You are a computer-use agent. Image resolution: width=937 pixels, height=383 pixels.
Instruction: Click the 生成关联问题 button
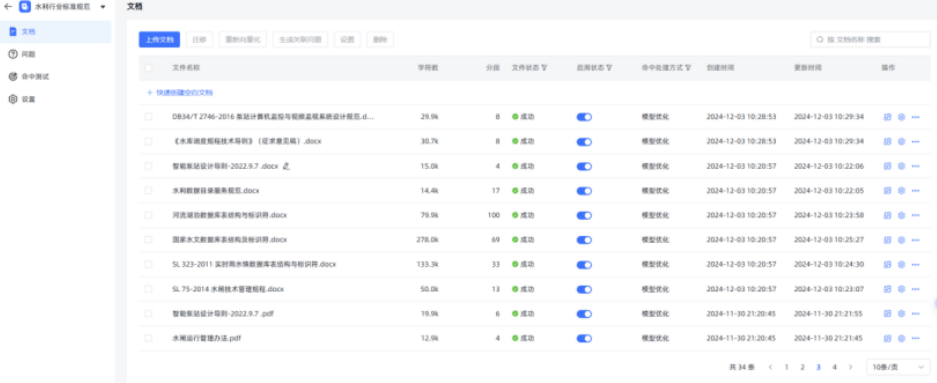301,39
